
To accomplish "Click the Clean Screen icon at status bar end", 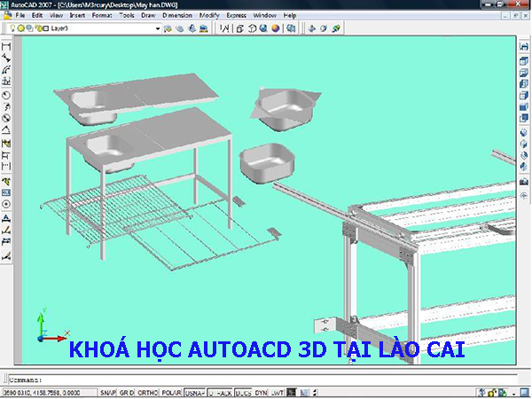I will (x=525, y=393).
